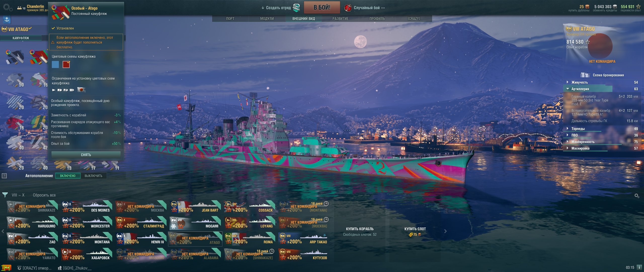Screen dimensions: 644x272
Task: Open the help question mark icon
Action: click(4, 176)
